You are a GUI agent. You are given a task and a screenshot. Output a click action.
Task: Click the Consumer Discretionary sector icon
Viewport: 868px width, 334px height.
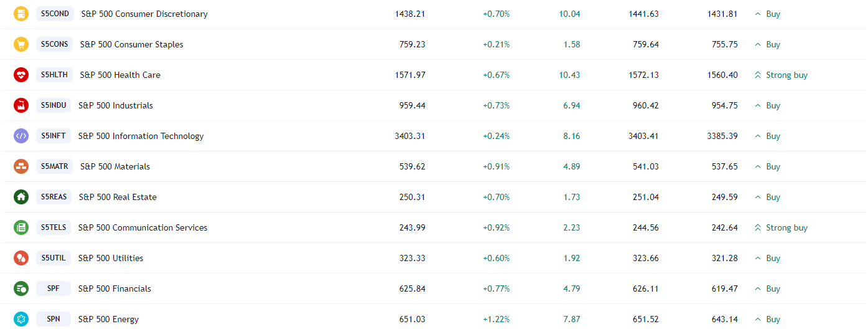(21, 14)
